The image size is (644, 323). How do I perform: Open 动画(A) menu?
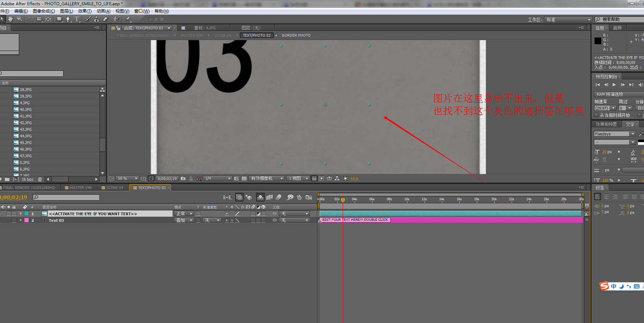(x=104, y=11)
